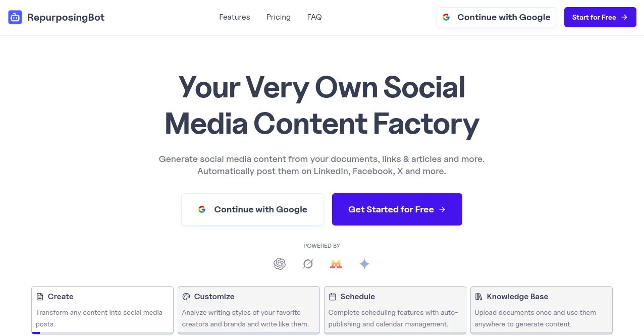This screenshot has height=336, width=644.
Task: Open the Pricing navigation item
Action: (x=278, y=17)
